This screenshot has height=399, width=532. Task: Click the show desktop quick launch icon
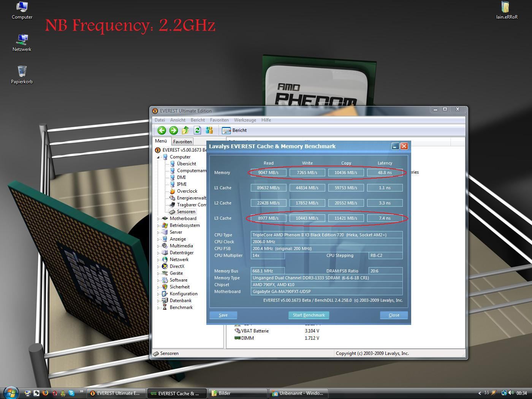click(x=28, y=393)
